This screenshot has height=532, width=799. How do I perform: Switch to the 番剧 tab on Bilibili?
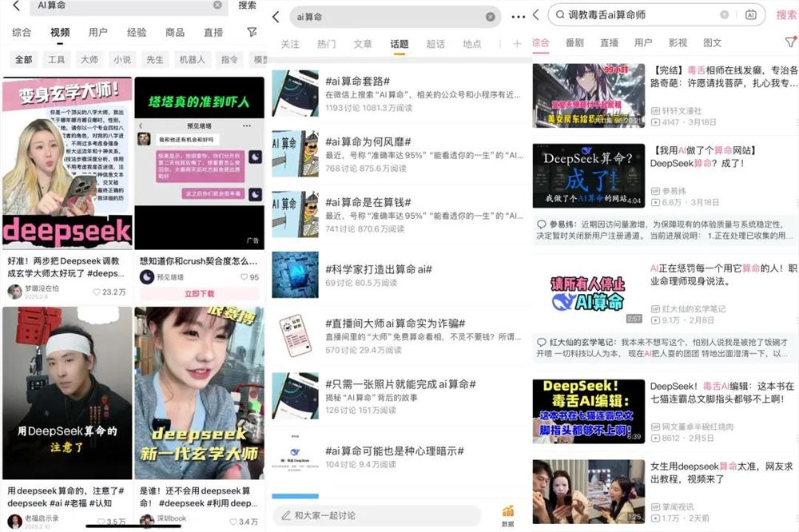pyautogui.click(x=575, y=42)
